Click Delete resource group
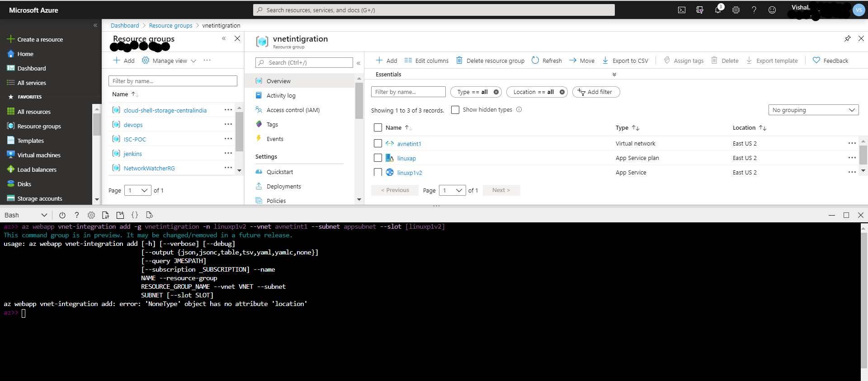Viewport: 868px width, 381px height. 490,61
